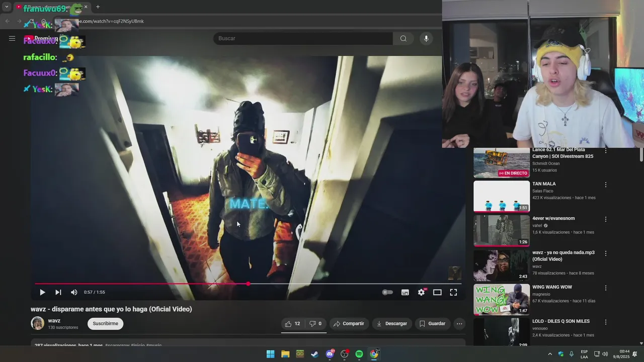Screen dimensions: 644x362
Task: Skip to the next video
Action: click(58, 292)
